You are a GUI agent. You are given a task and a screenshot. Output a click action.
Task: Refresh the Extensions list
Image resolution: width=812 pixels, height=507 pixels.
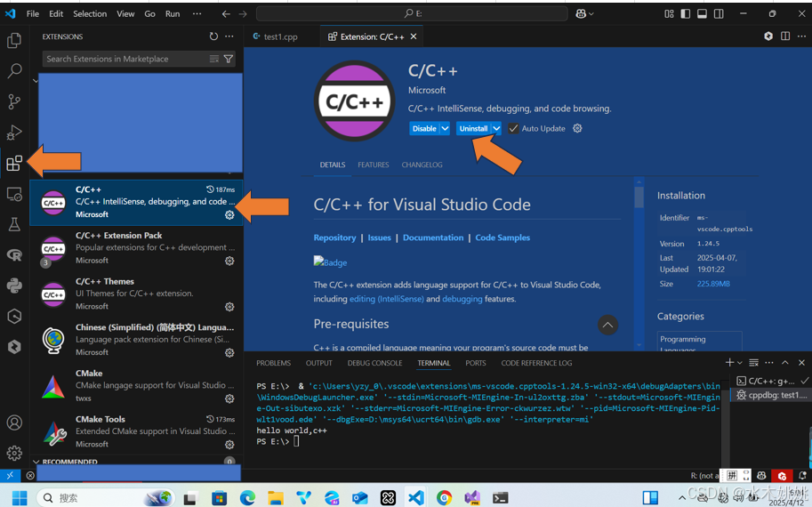(213, 36)
